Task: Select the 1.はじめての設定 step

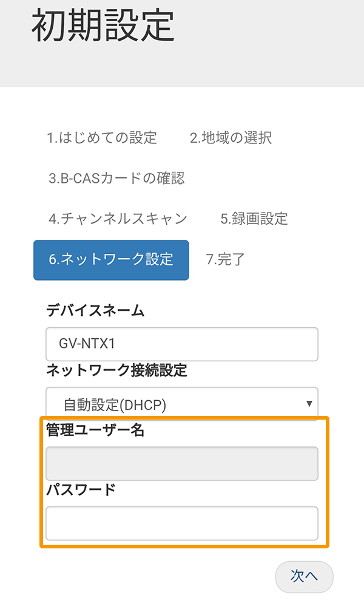Action: click(101, 138)
